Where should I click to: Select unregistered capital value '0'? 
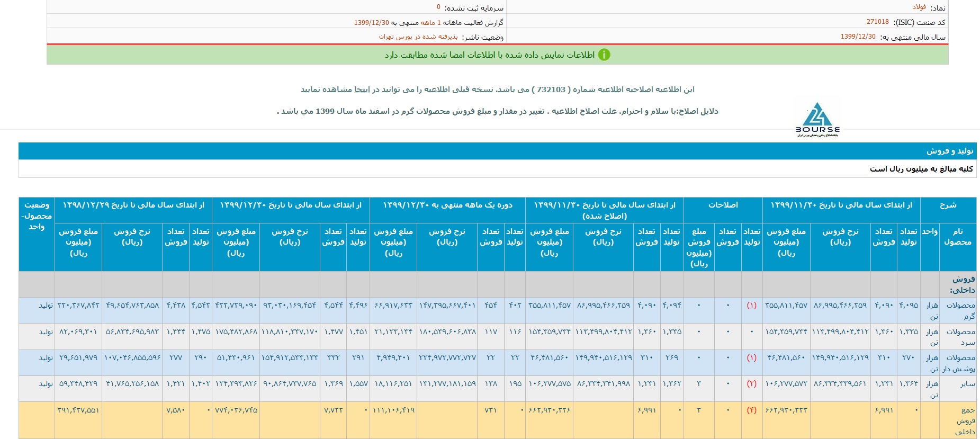tap(438, 7)
